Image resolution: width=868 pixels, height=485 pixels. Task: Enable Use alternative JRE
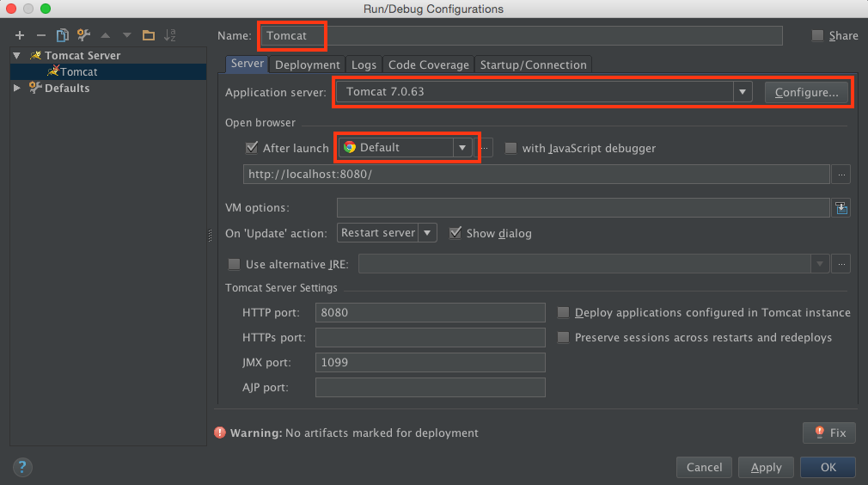point(234,264)
